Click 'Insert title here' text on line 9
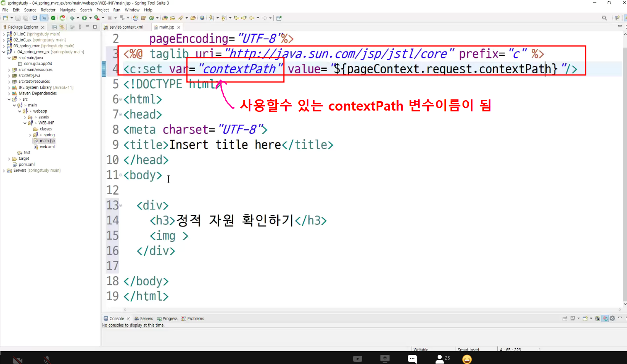Viewport: 627px width, 364px height. (x=225, y=145)
